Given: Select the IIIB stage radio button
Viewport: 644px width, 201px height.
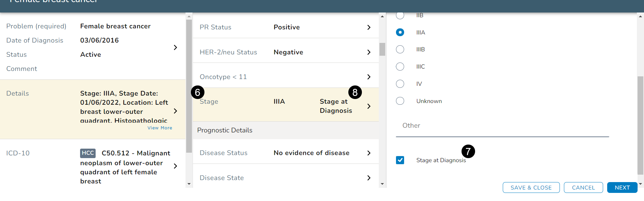Looking at the screenshot, I should point(400,49).
